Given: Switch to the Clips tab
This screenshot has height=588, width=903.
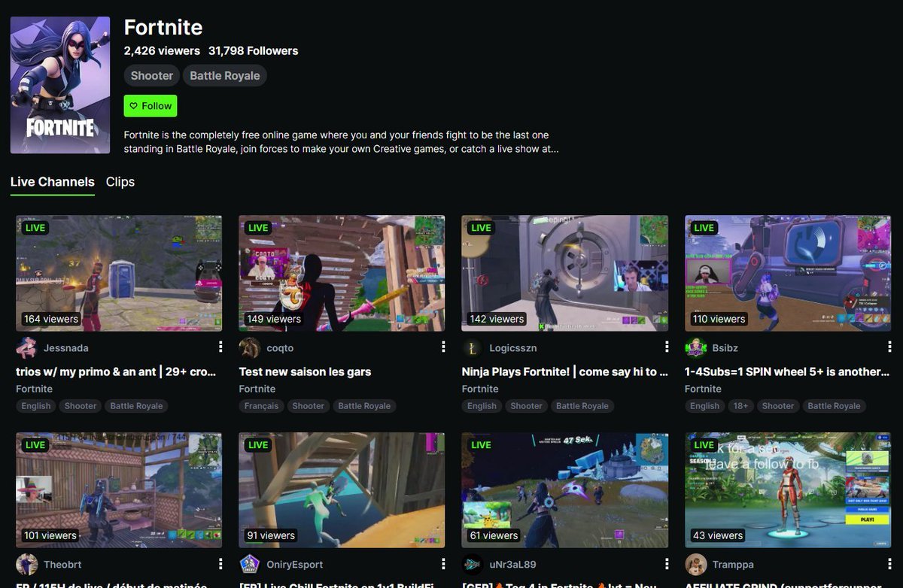Looking at the screenshot, I should [x=120, y=182].
